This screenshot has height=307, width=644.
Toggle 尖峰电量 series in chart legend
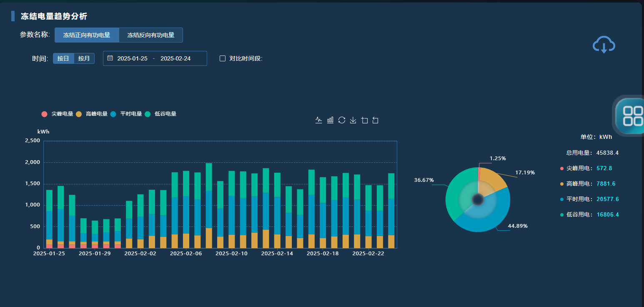tap(58, 114)
